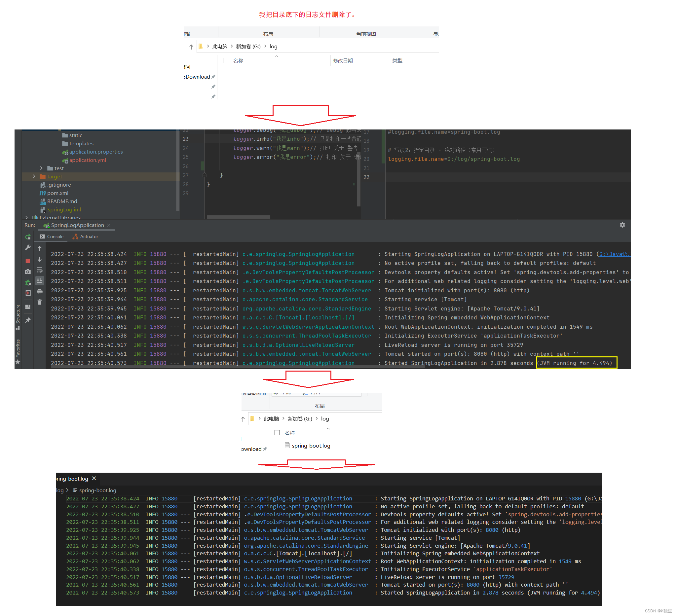Clear console with trash icon

(x=40, y=302)
